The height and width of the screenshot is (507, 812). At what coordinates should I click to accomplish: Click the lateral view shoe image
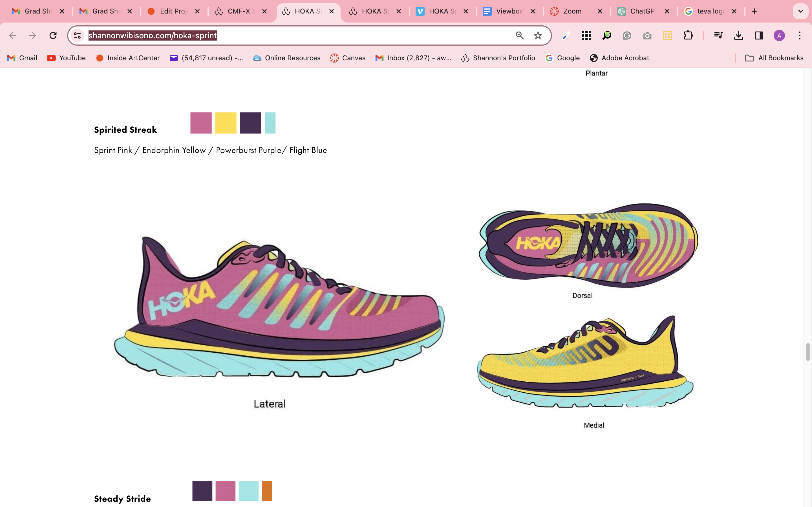click(x=279, y=308)
